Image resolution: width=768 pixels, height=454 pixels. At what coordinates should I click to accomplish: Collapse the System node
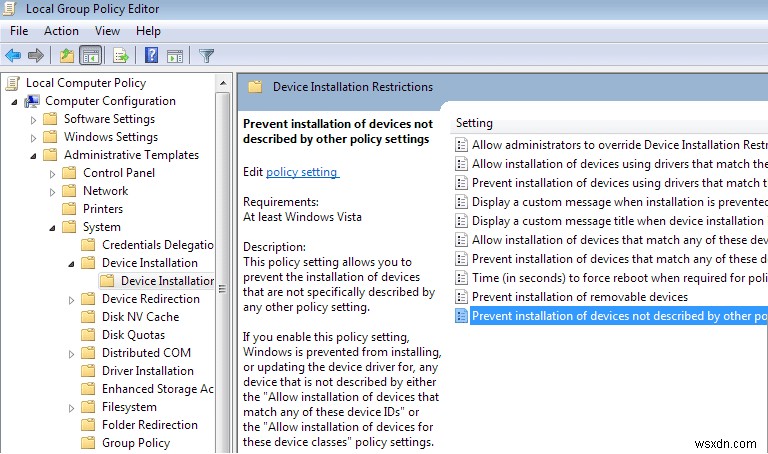click(52, 228)
